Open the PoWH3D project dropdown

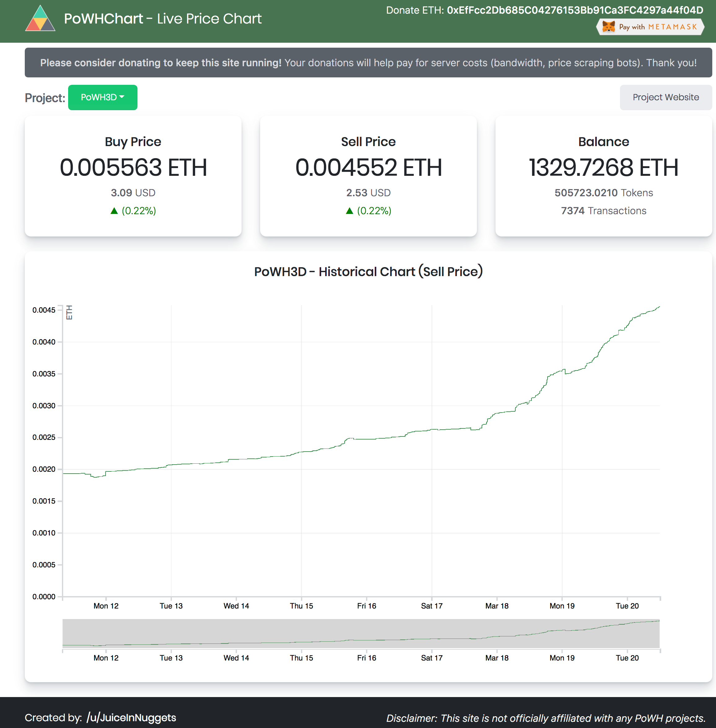[x=103, y=97]
